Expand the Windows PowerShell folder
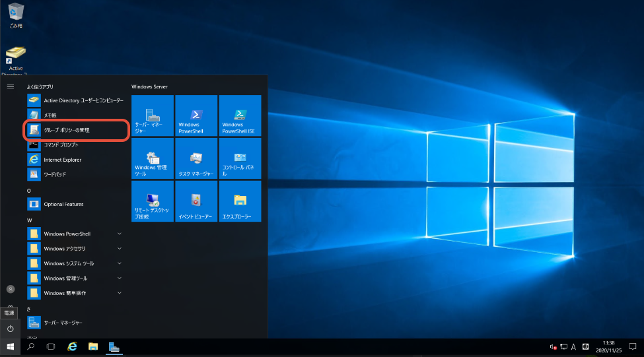Screen dimensions: 644x357 click(x=76, y=234)
